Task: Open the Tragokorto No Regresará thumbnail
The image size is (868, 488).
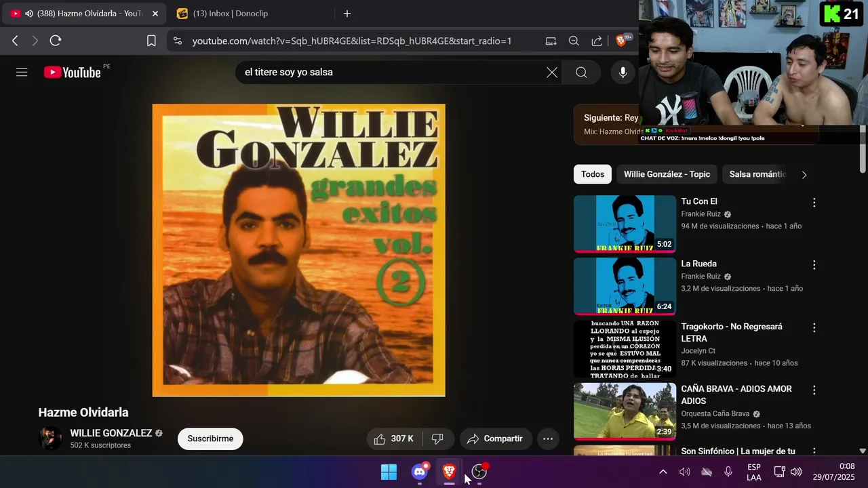Action: pos(625,349)
